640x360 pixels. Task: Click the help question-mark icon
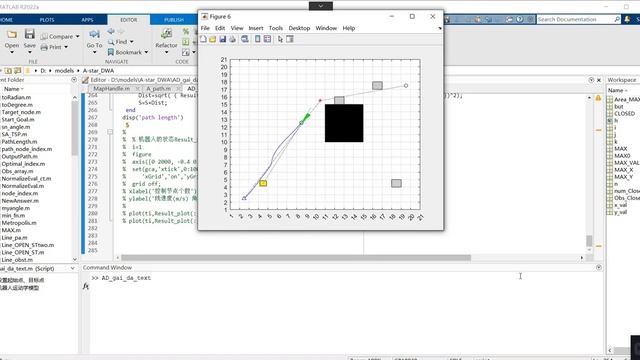(519, 19)
